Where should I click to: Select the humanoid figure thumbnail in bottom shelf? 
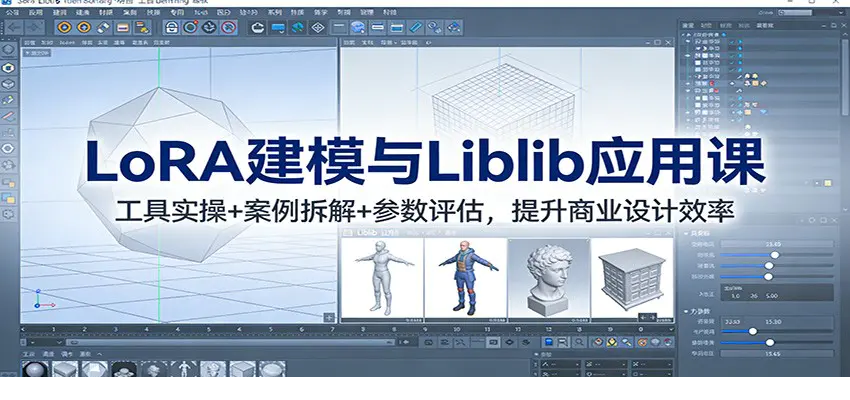pyautogui.click(x=184, y=370)
